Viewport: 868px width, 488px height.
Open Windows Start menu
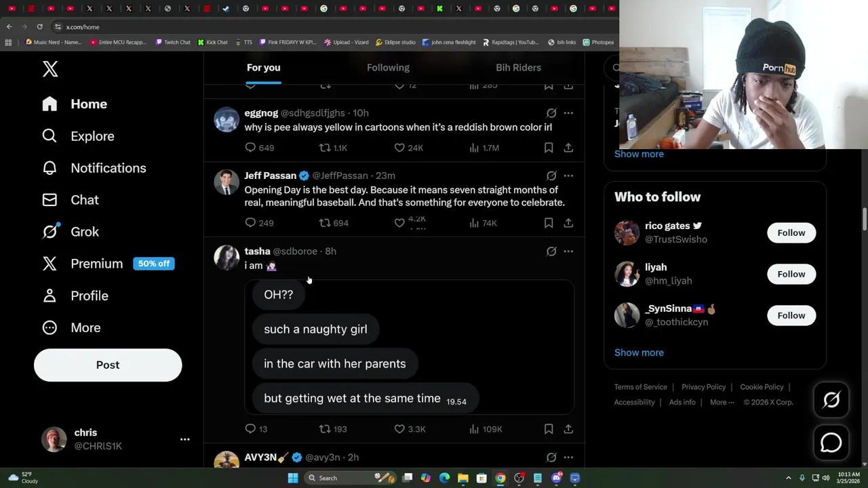[x=293, y=478]
